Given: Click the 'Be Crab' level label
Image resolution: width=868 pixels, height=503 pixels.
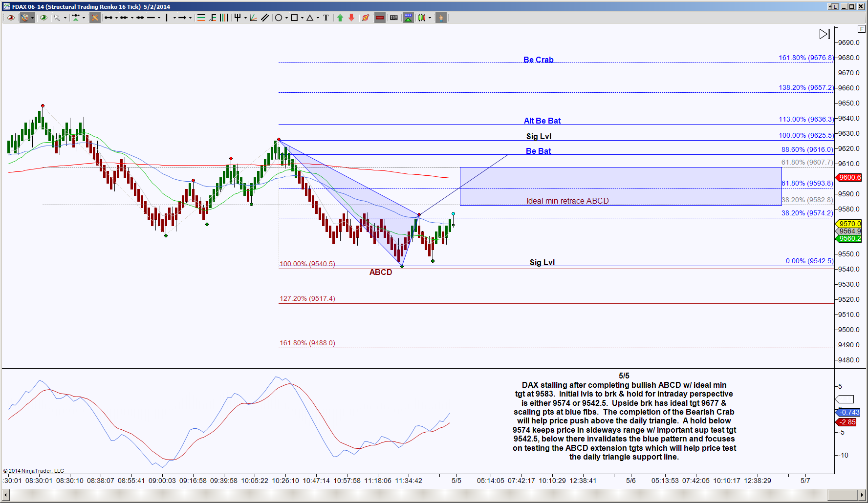Looking at the screenshot, I should coord(538,60).
